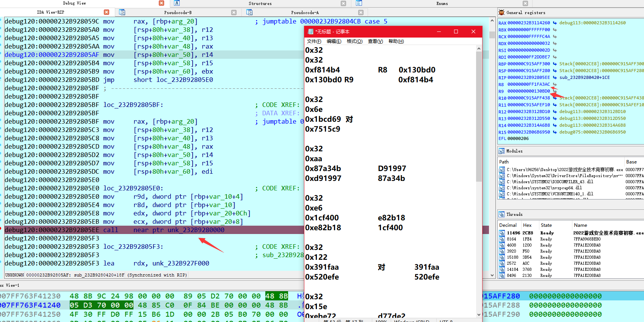This screenshot has height=322, width=644.
Task: Jump via the R12 register arrow icon
Action: point(555,112)
